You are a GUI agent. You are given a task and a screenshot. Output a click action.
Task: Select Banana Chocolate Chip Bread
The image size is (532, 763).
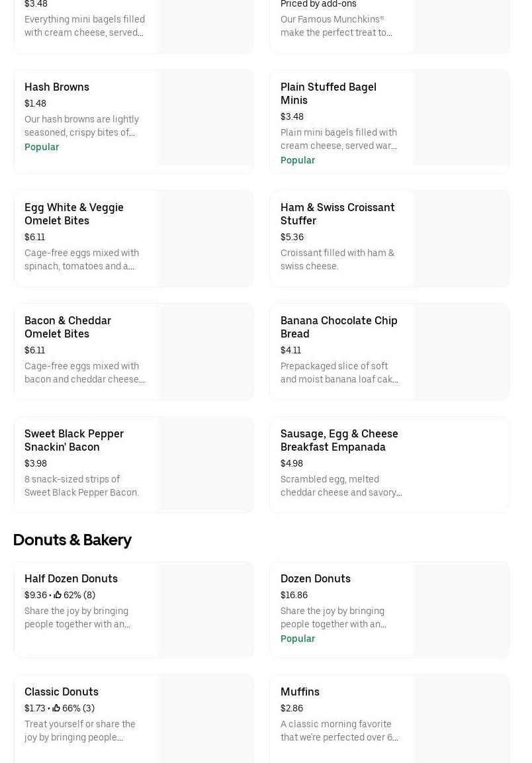pyautogui.click(x=339, y=327)
